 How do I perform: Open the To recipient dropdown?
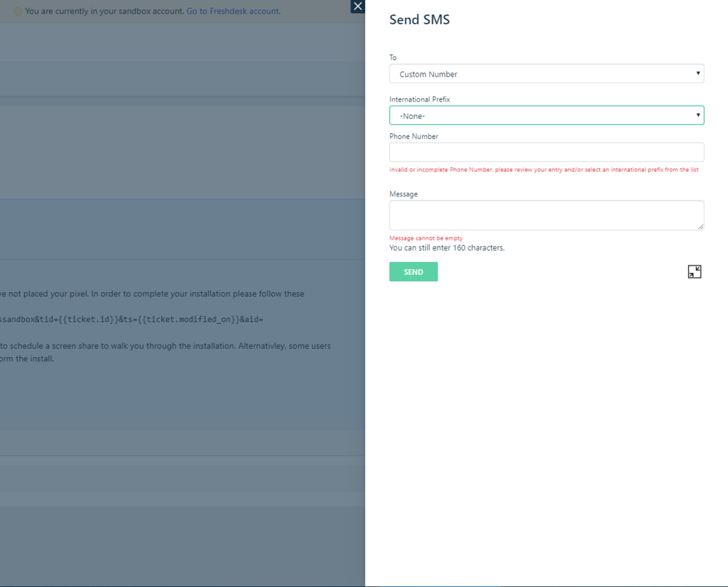pyautogui.click(x=547, y=73)
